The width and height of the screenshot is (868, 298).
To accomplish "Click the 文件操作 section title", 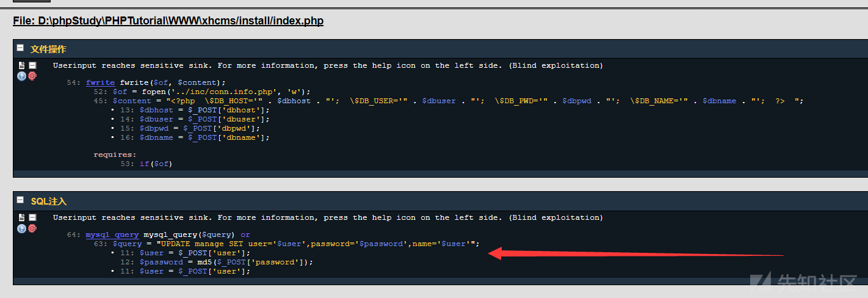I will 48,49.
